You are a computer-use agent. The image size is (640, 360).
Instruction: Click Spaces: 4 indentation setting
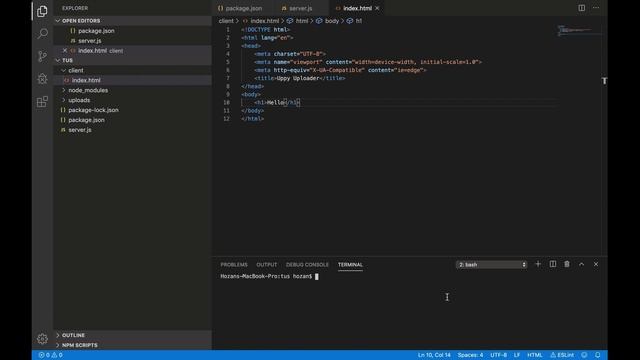470,355
